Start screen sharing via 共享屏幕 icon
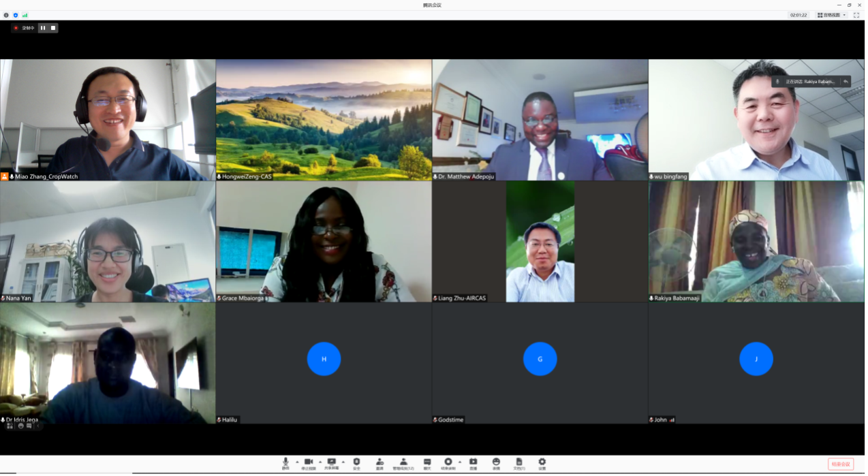Screen dimensions: 868x476 332,463
